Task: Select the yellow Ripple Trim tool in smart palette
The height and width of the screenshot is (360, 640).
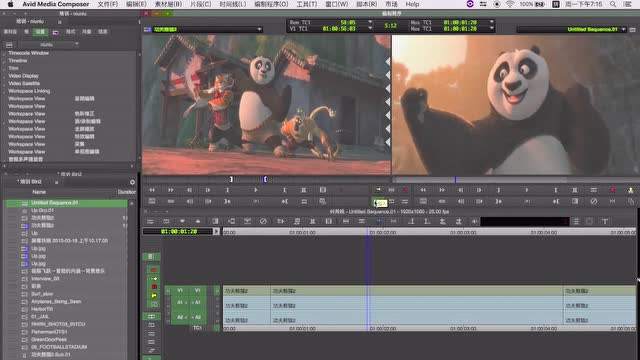Action: 154,296
